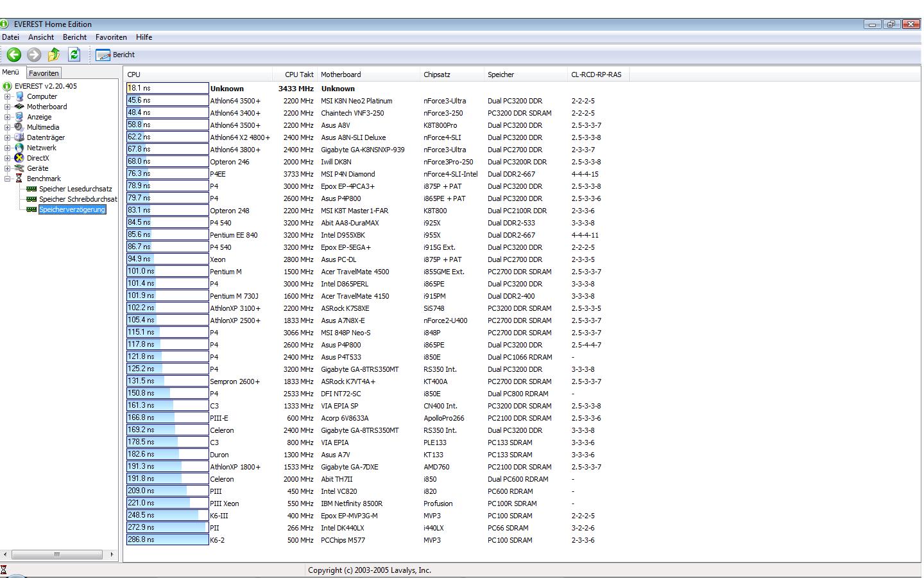This screenshot has width=924, height=578.
Task: Click the tree panel scroll right arrow
Action: click(112, 554)
